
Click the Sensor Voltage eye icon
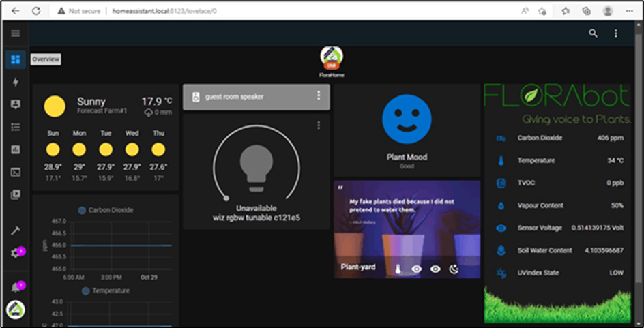tap(501, 228)
